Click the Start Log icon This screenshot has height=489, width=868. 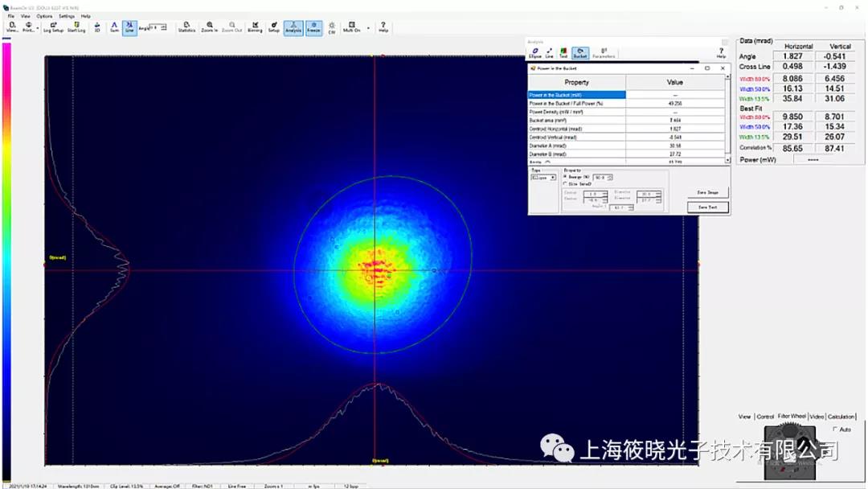76,27
